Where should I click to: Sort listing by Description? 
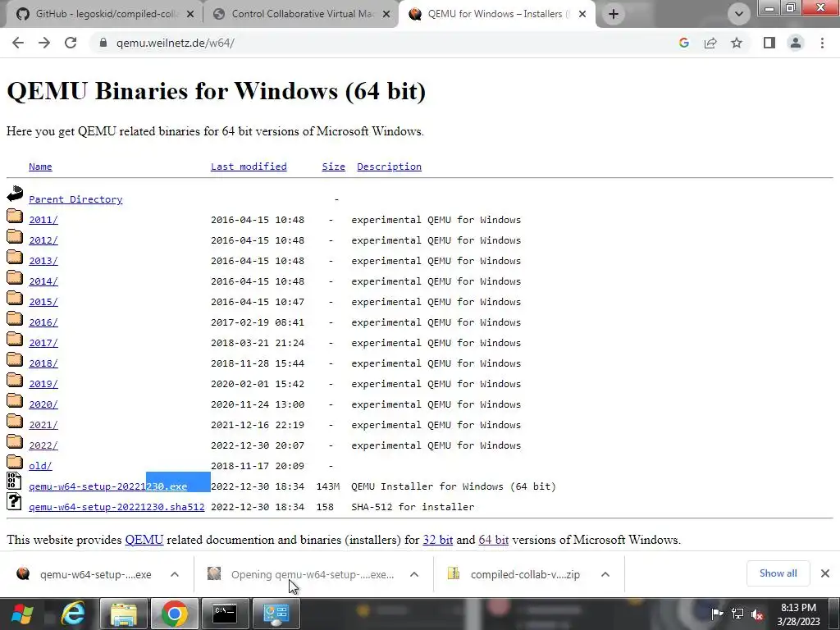click(389, 167)
